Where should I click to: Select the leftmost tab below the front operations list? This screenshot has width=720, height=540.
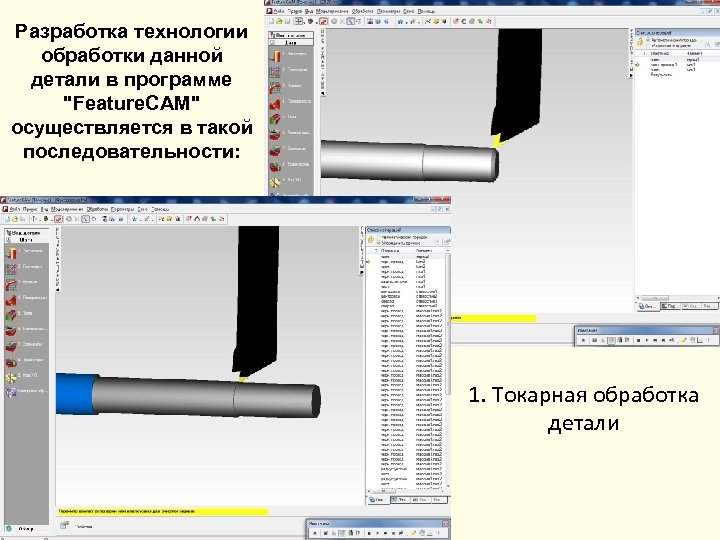pyautogui.click(x=377, y=500)
